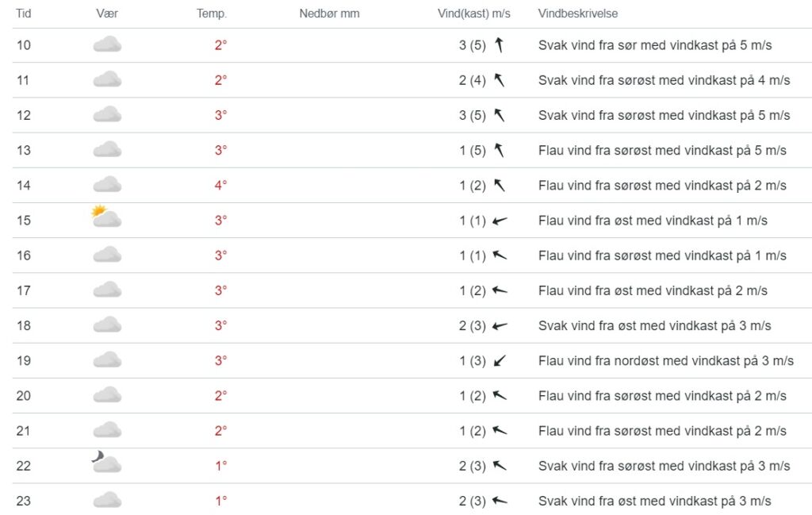Click the cloud icon for hour 18
812x515 pixels.
[107, 325]
